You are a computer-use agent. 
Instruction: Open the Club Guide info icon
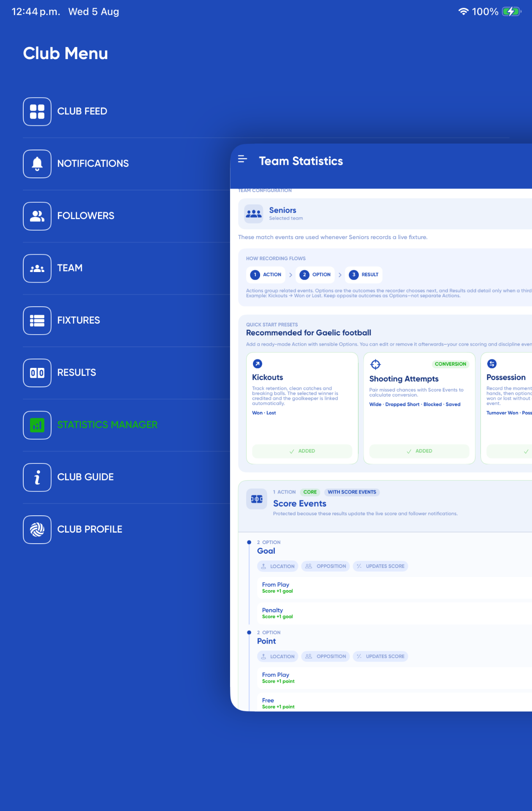[x=37, y=477]
